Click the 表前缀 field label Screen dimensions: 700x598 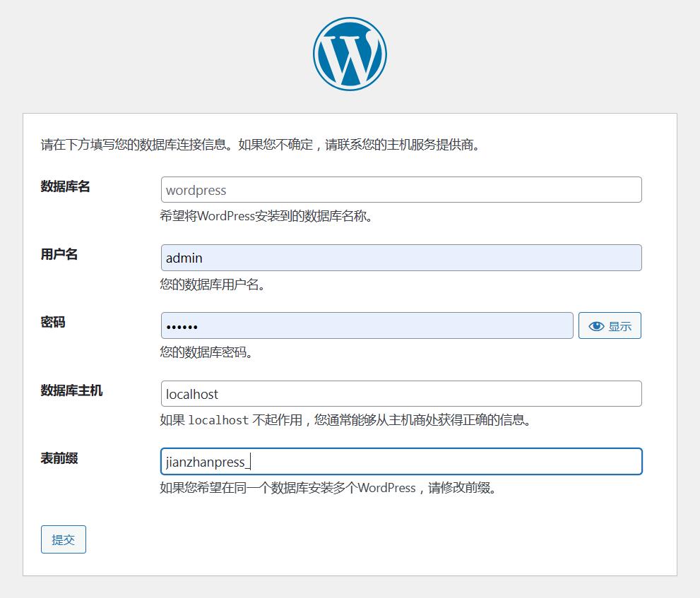click(59, 458)
